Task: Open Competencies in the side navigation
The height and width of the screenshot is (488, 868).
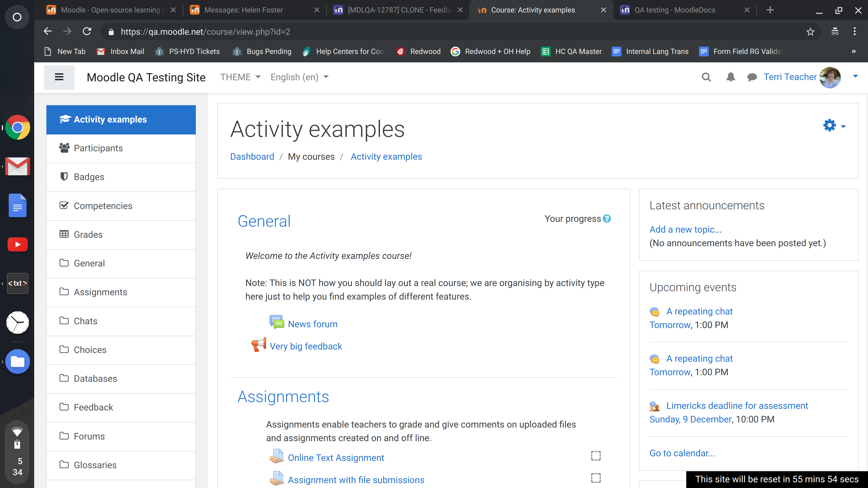Action: [121, 206]
